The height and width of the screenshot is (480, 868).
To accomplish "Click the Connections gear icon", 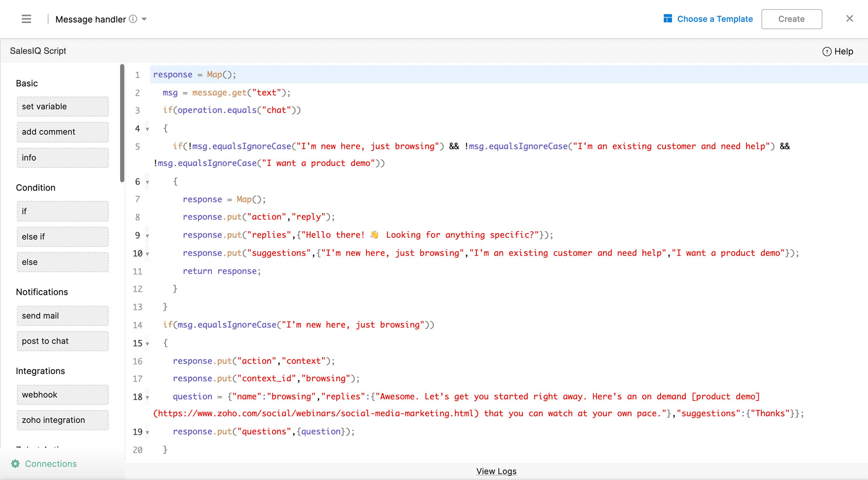I will point(15,464).
